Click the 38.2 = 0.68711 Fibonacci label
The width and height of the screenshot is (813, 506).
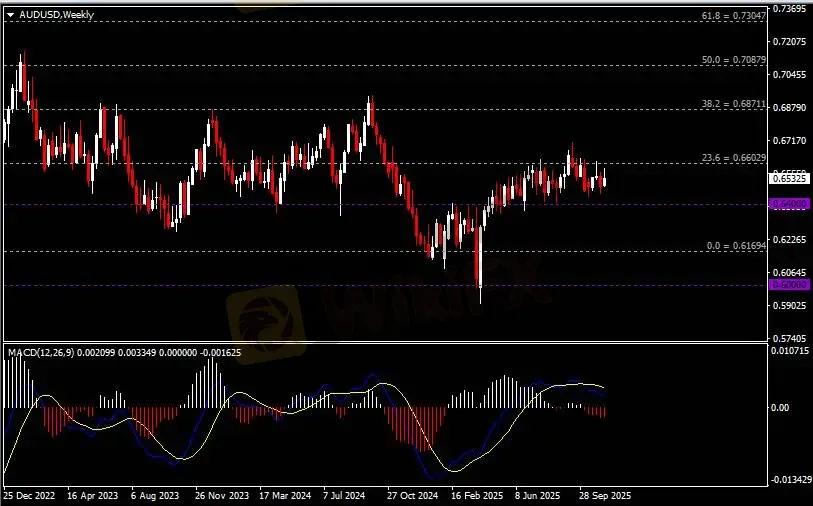733,103
